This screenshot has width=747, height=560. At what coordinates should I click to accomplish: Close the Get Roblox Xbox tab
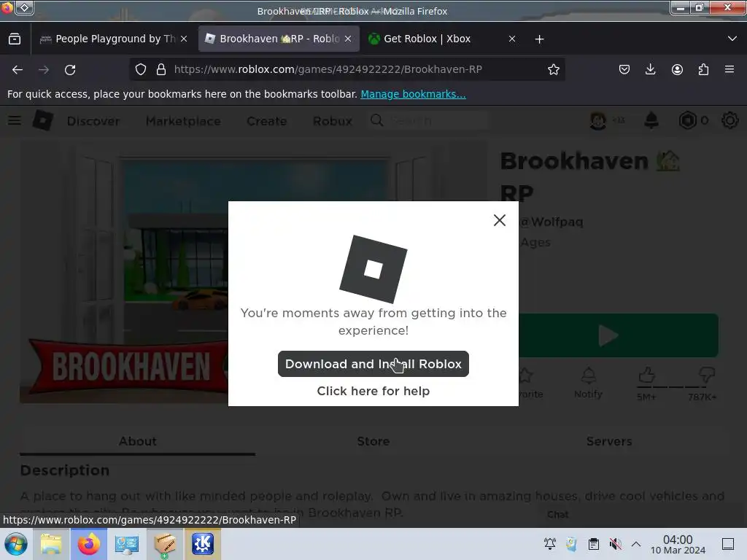click(512, 39)
